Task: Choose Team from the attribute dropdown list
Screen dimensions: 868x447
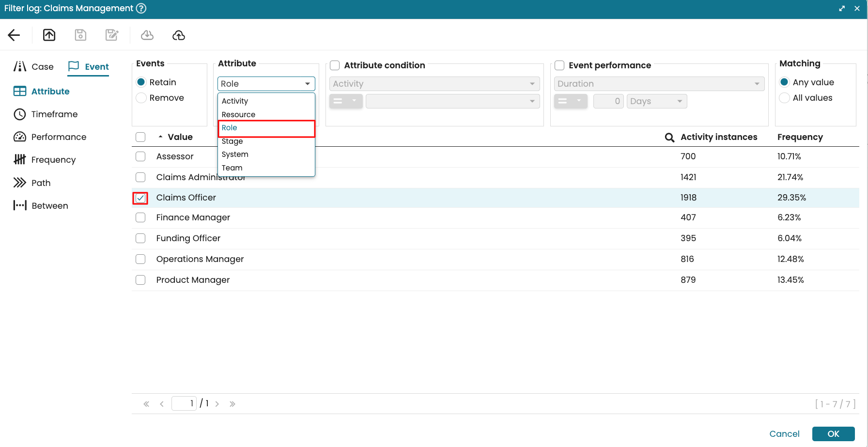Action: (232, 168)
